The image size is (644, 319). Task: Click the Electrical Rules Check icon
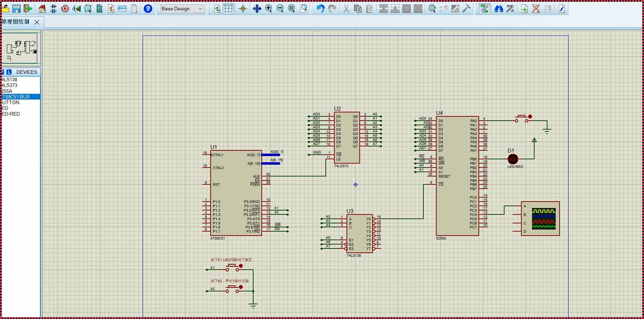(x=561, y=9)
